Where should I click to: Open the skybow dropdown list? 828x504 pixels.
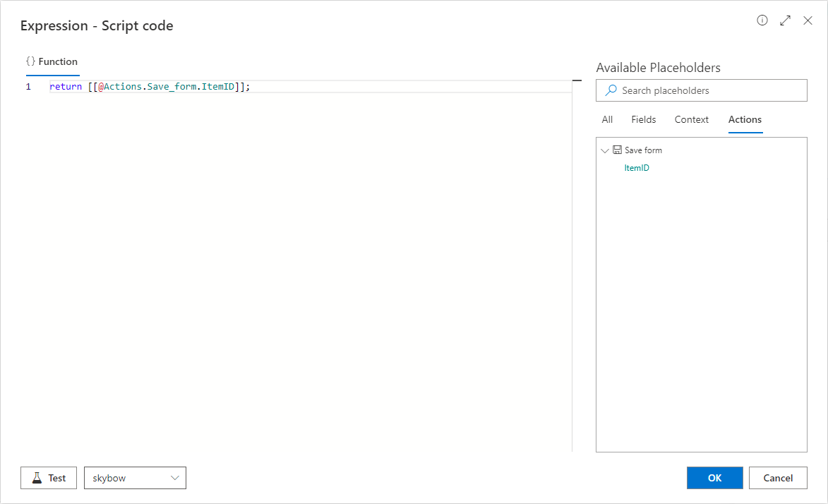(175, 478)
